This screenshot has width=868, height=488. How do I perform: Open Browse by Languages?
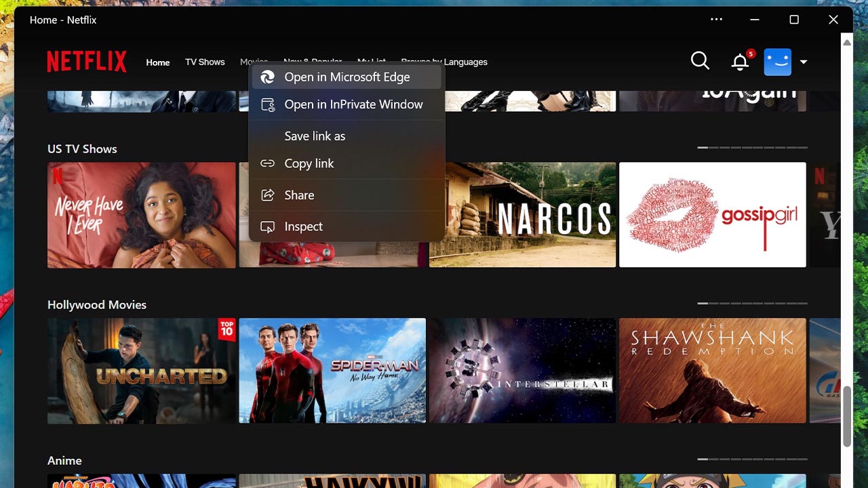tap(444, 62)
